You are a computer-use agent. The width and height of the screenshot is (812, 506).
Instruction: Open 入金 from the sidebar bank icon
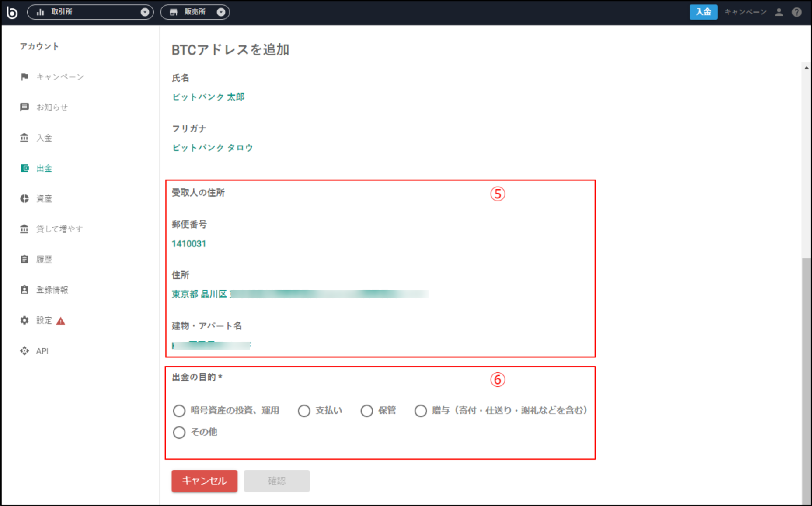(25, 137)
